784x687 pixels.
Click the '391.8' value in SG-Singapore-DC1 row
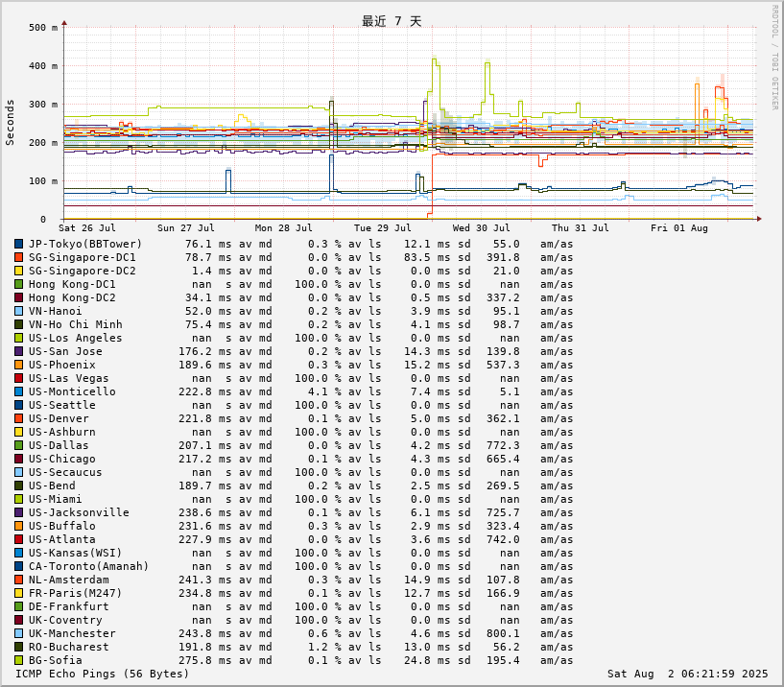tap(503, 257)
